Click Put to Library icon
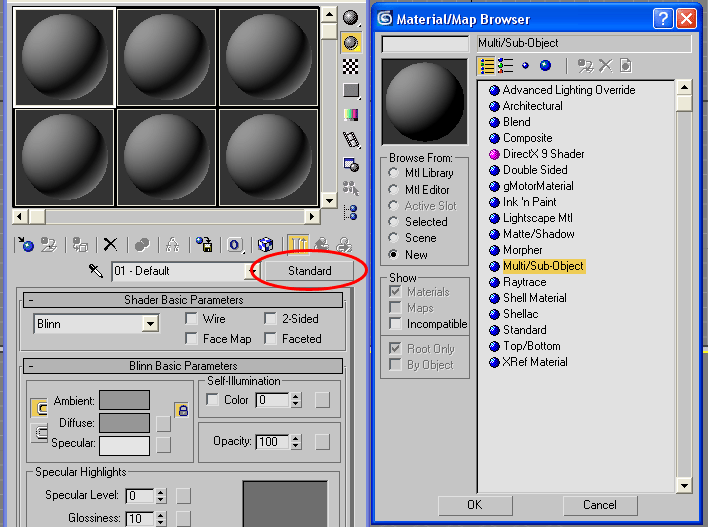 (x=203, y=245)
